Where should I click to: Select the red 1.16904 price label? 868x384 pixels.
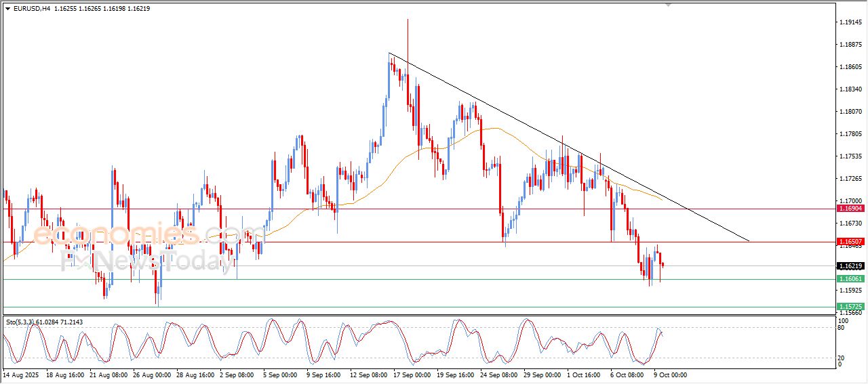850,209
